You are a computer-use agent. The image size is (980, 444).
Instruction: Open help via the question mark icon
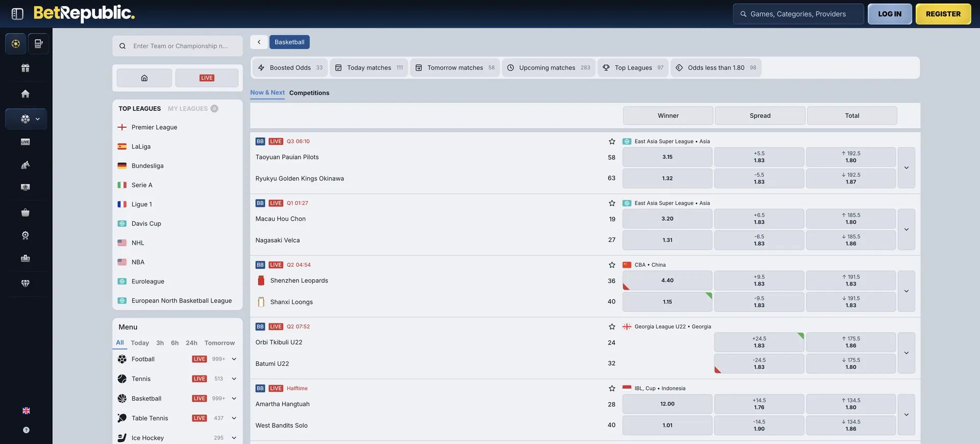coord(26,430)
